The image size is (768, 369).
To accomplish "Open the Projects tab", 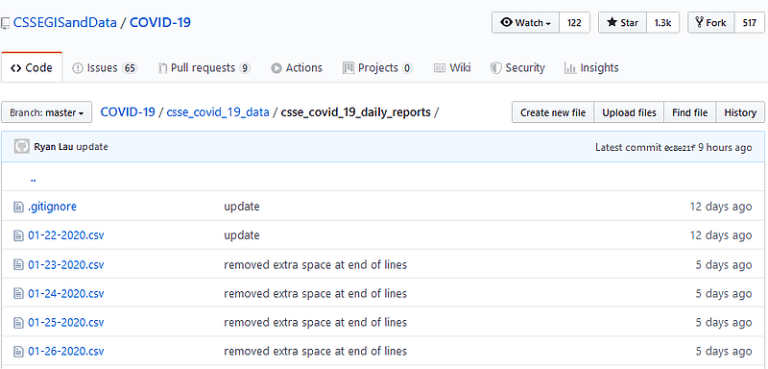I will click(378, 68).
